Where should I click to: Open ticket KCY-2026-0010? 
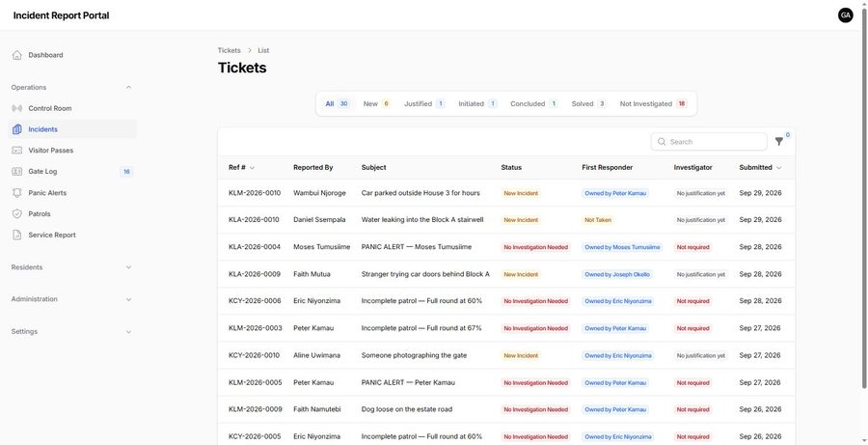point(254,355)
